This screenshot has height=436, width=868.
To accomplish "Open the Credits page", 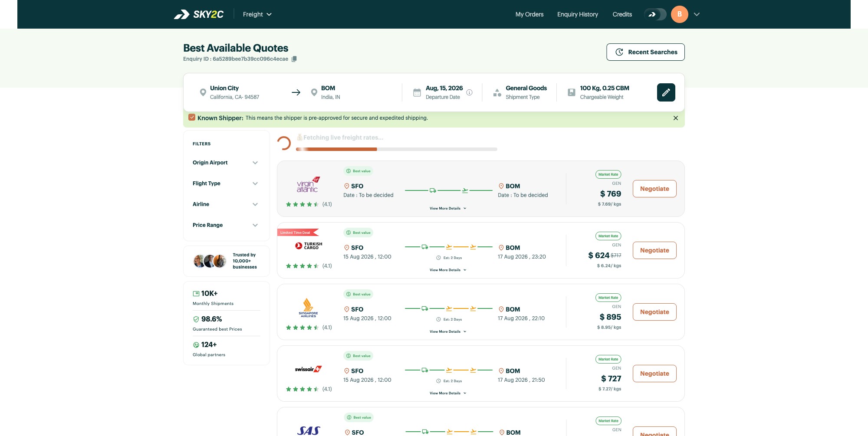I will tap(622, 14).
